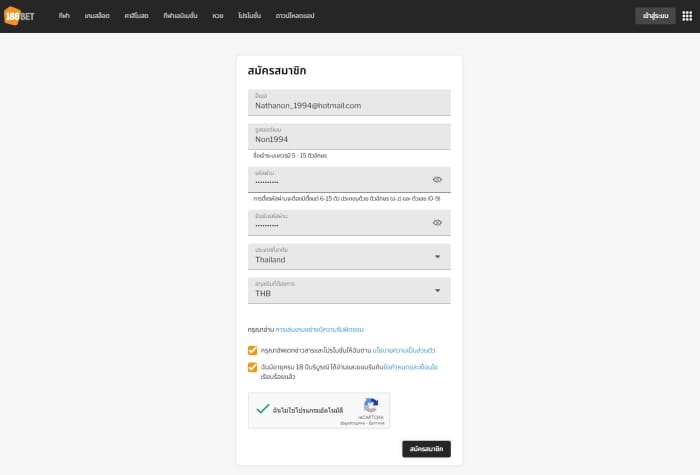Open the virtual sports menu item
Viewport: 700px width, 475px height.
(180, 16)
